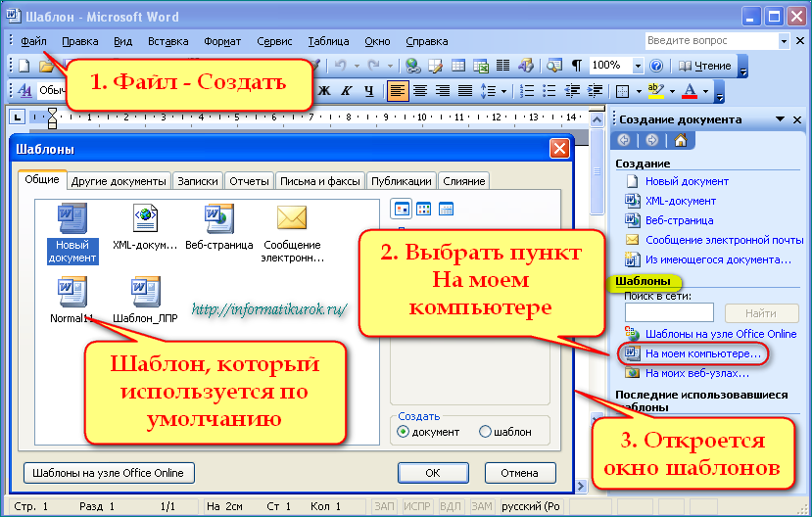Click the Insert Table icon
The image size is (812, 517).
click(x=457, y=66)
